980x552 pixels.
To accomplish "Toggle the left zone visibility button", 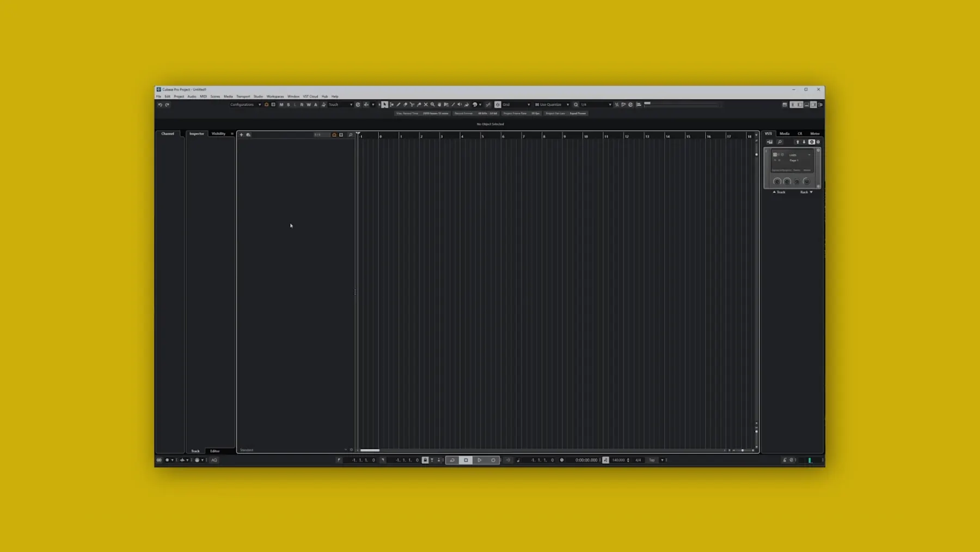I will pyautogui.click(x=800, y=105).
